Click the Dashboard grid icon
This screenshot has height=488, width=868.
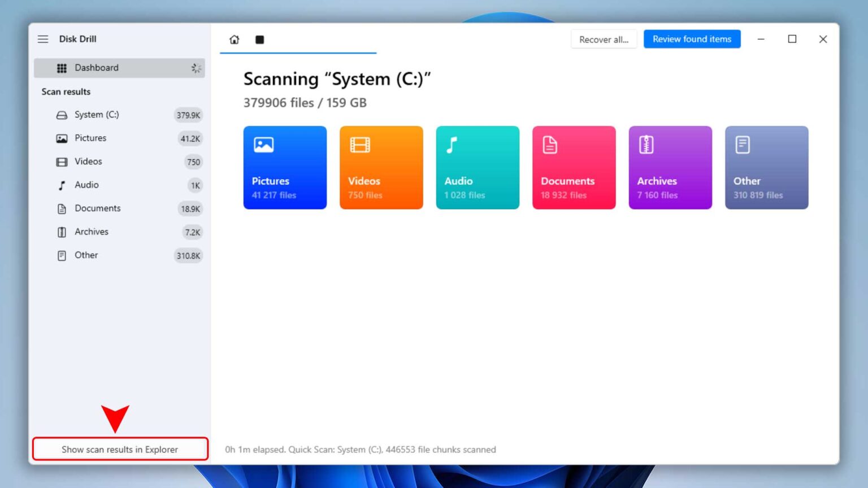click(62, 68)
